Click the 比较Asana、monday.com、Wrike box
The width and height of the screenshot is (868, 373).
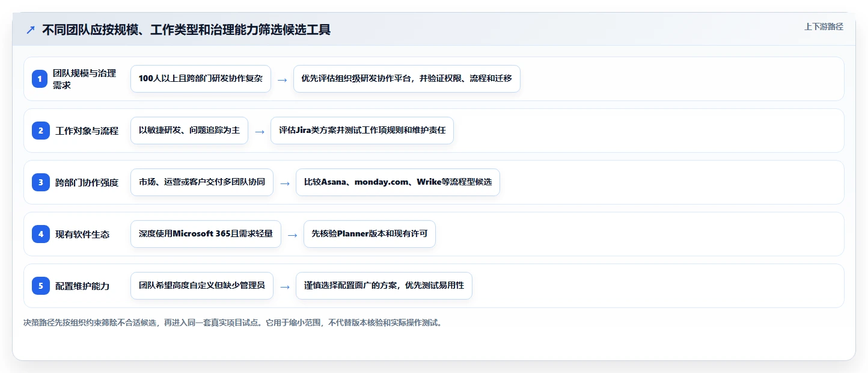[398, 182]
